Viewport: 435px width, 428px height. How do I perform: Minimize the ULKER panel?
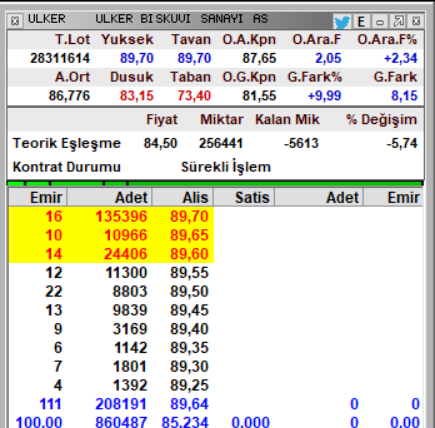380,22
